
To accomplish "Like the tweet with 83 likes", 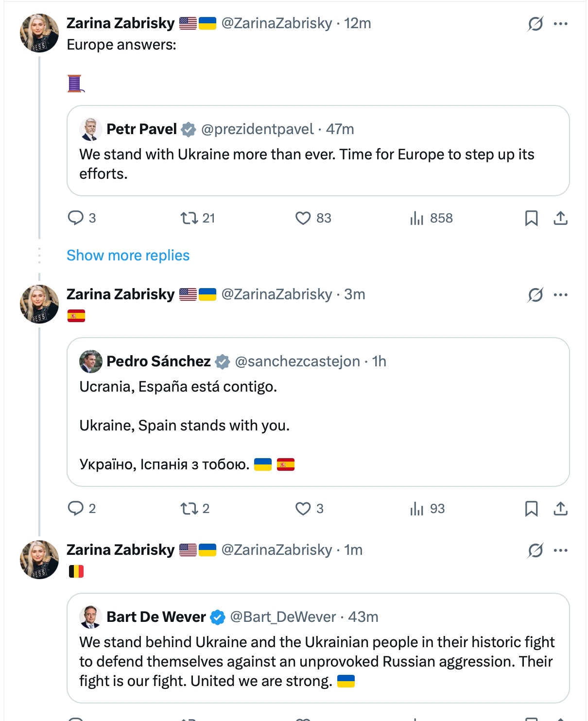I will [x=303, y=218].
